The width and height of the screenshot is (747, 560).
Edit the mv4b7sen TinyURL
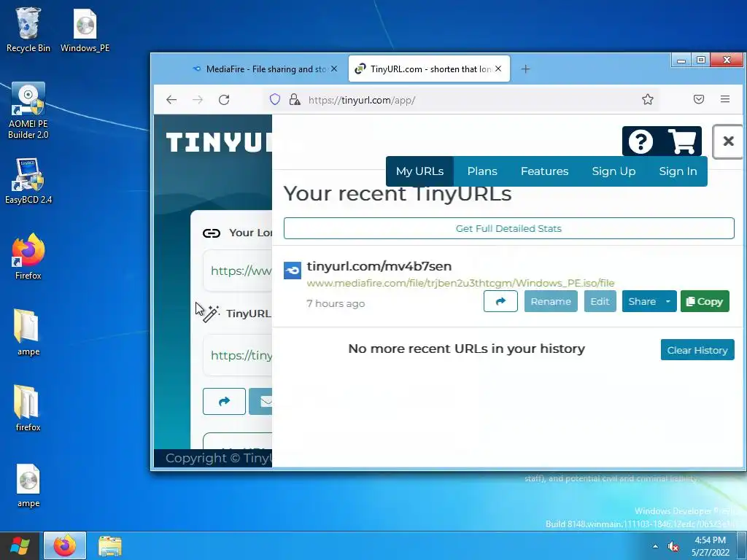(600, 301)
